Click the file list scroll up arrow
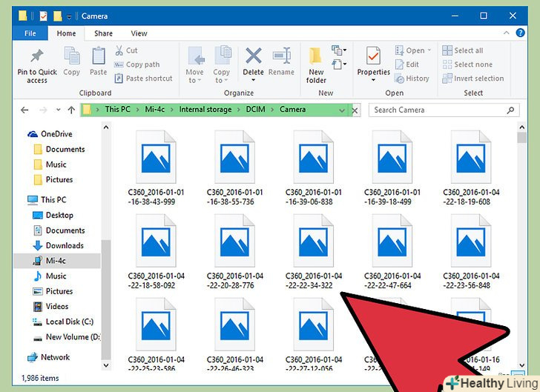 (x=522, y=127)
